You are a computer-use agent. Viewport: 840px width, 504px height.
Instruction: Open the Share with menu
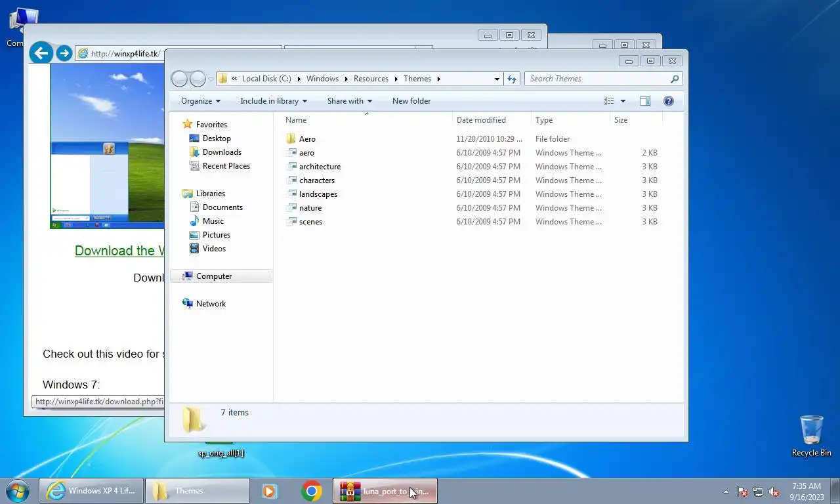tap(350, 101)
